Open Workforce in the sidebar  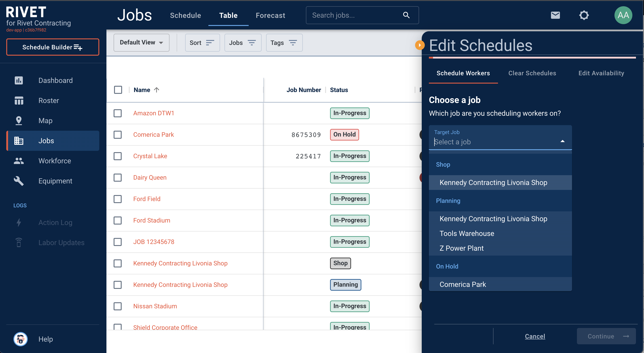[x=53, y=161]
